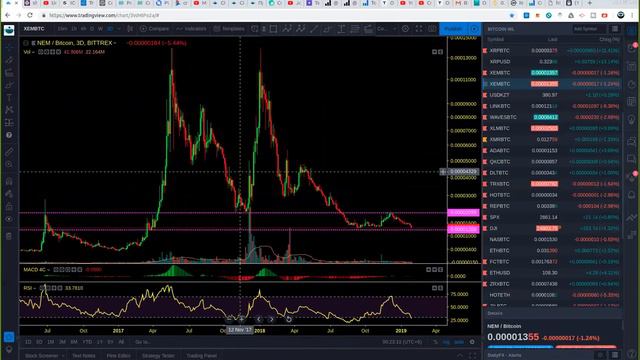Open the Compare symbol menu
640x360 pixels.
tap(154, 29)
